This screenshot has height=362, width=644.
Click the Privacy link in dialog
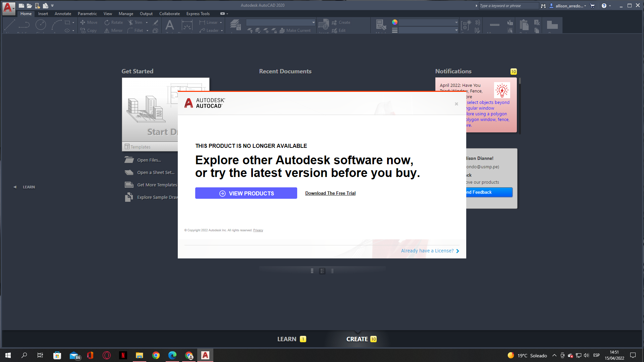[258, 230]
